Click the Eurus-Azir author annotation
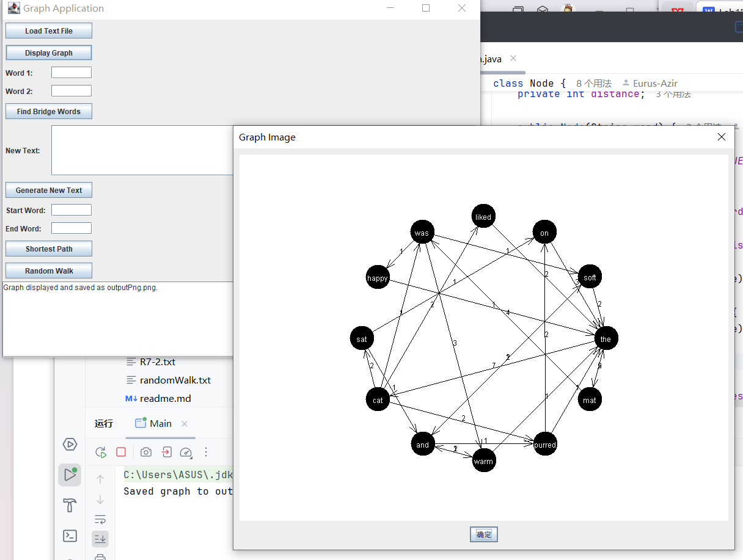Viewport: 743px width, 560px height. coord(650,83)
